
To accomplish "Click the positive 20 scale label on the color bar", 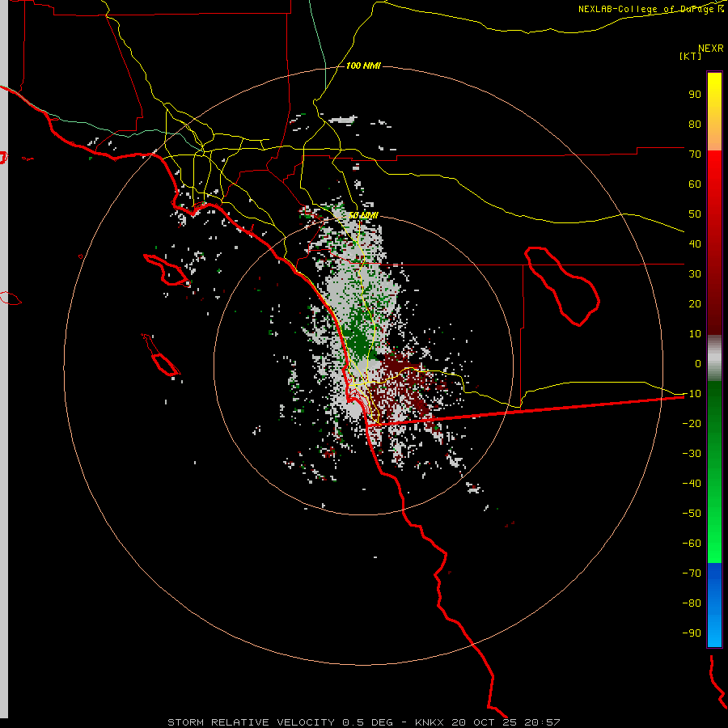I will 695,303.
